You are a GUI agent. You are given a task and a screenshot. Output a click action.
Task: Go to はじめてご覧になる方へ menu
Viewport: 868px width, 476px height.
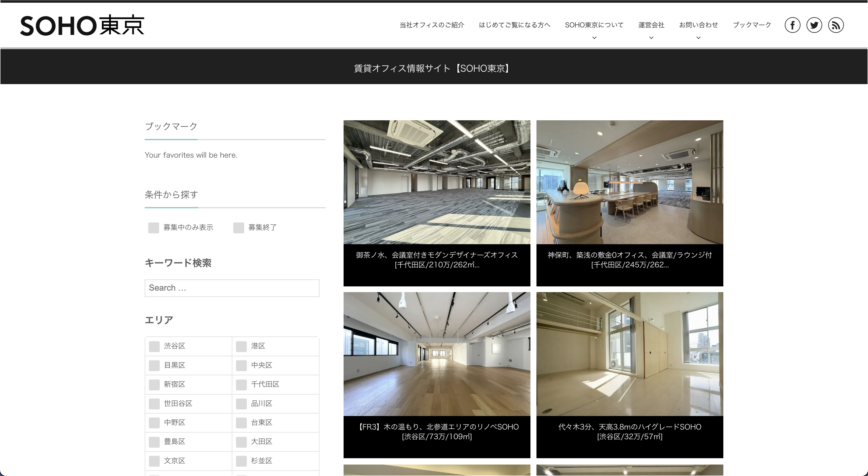pyautogui.click(x=514, y=25)
